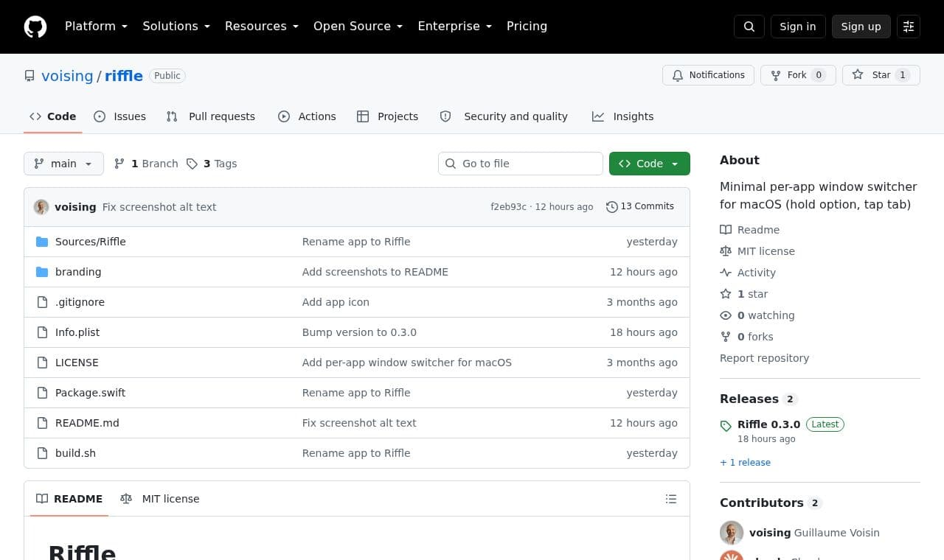Viewport: 944px width, 560px height.
Task: Open the README outline list icon
Action: tap(671, 499)
